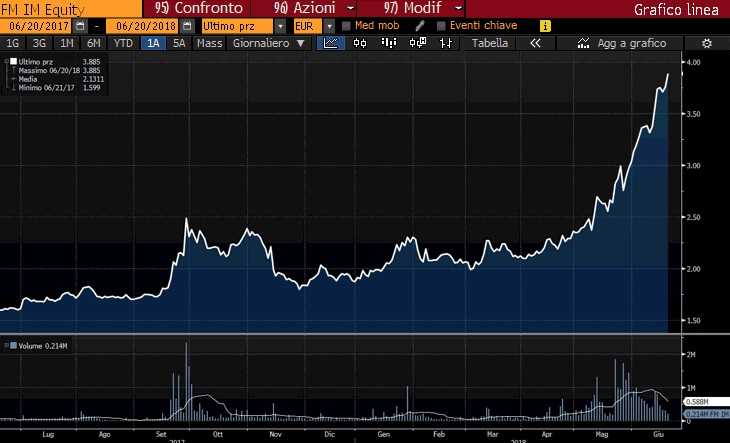Viewport: 730px width, 443px height.
Task: Select the OHLC tick chart icon
Action: [x=446, y=43]
